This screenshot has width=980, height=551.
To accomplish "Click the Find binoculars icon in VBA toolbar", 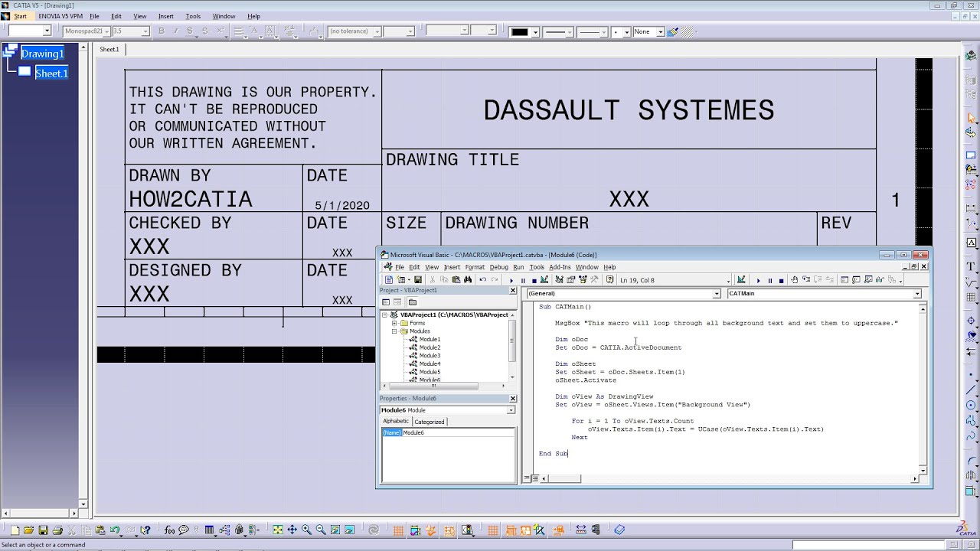I will (468, 280).
